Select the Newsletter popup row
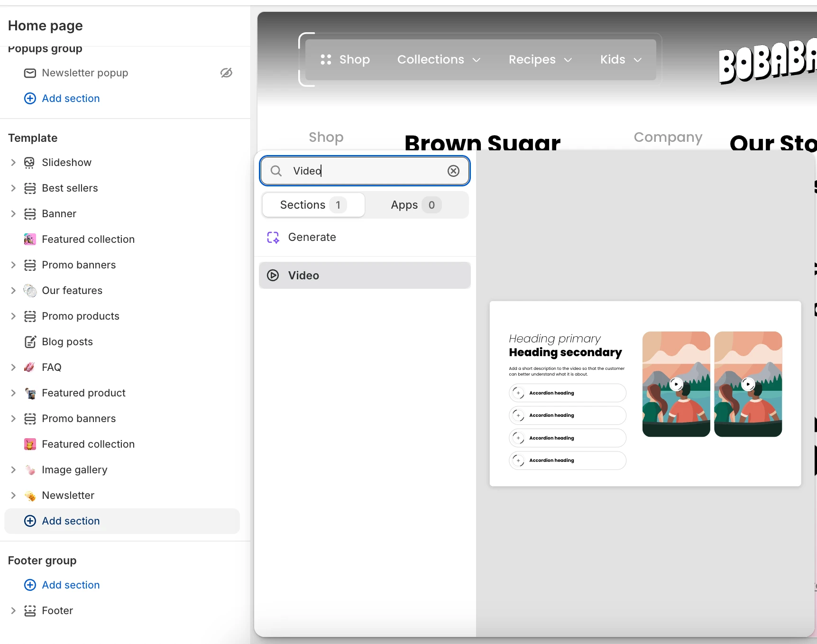The height and width of the screenshot is (644, 817). pos(122,73)
